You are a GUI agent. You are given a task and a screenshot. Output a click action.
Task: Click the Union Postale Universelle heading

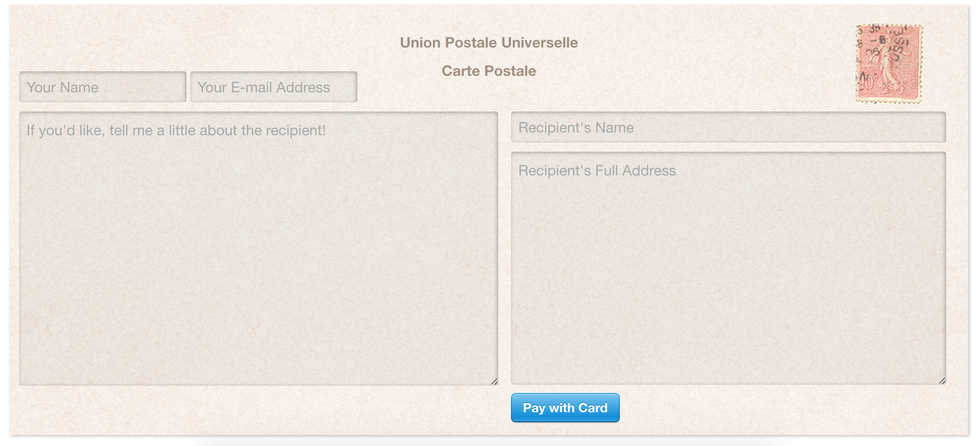[489, 42]
